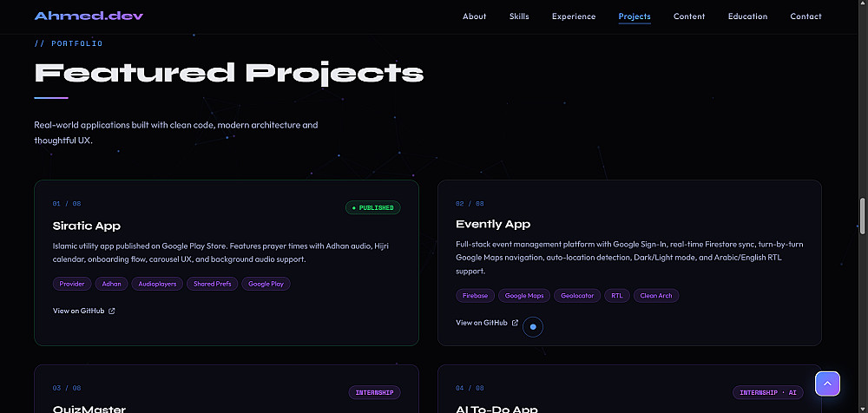
Task: Go to the Skills section
Action: (519, 16)
